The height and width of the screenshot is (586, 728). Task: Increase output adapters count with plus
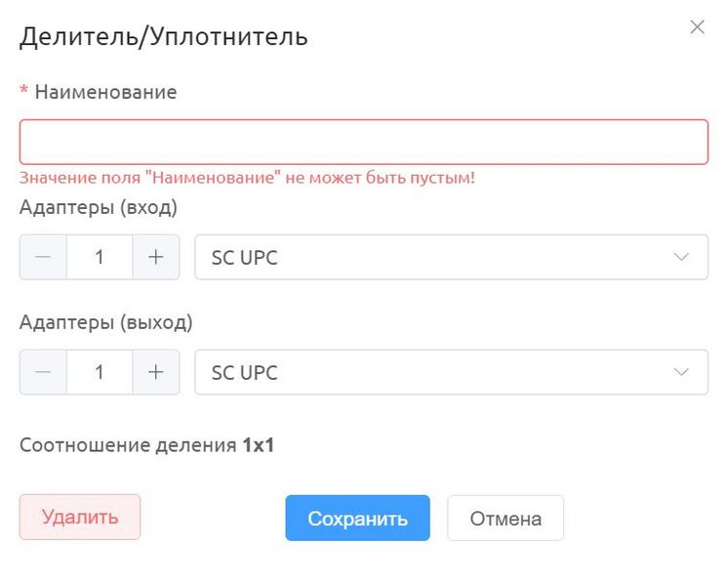point(156,372)
